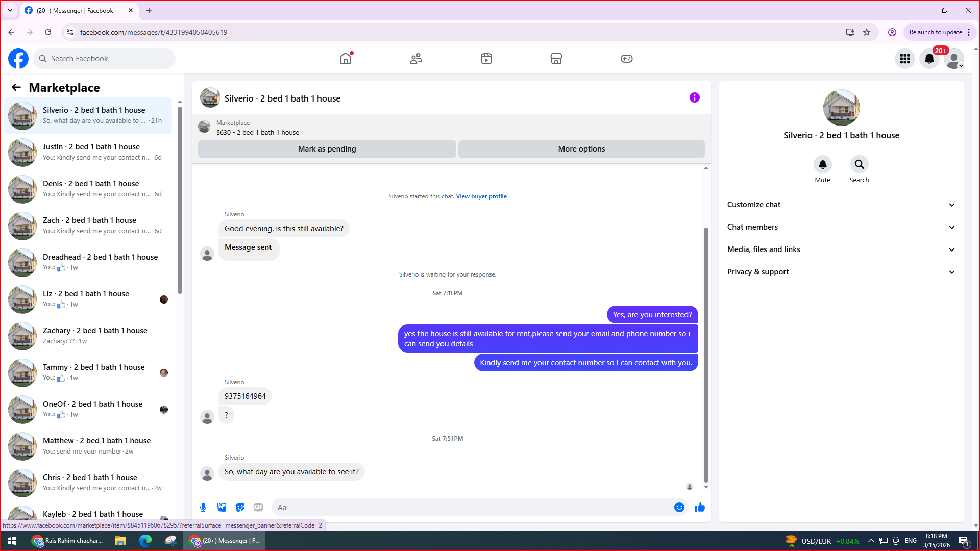Open Tammy chat in the list
Screen dimensions: 980x551
coord(88,373)
